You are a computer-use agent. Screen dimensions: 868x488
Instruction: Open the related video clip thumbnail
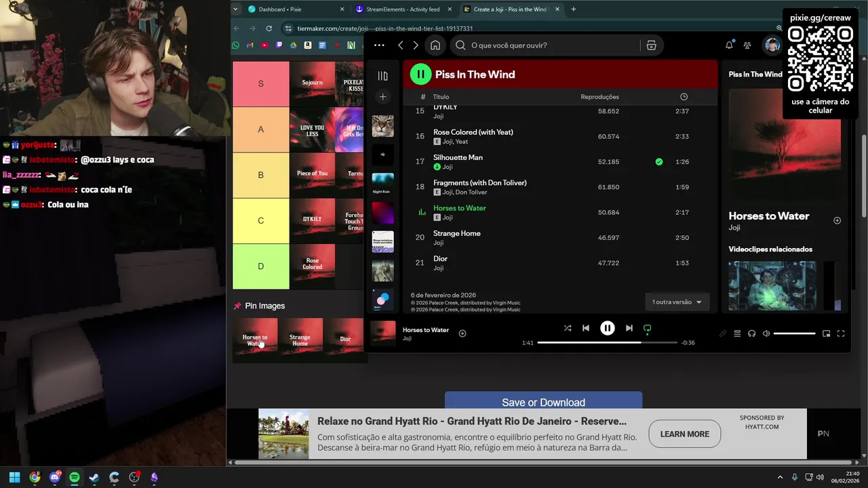772,286
